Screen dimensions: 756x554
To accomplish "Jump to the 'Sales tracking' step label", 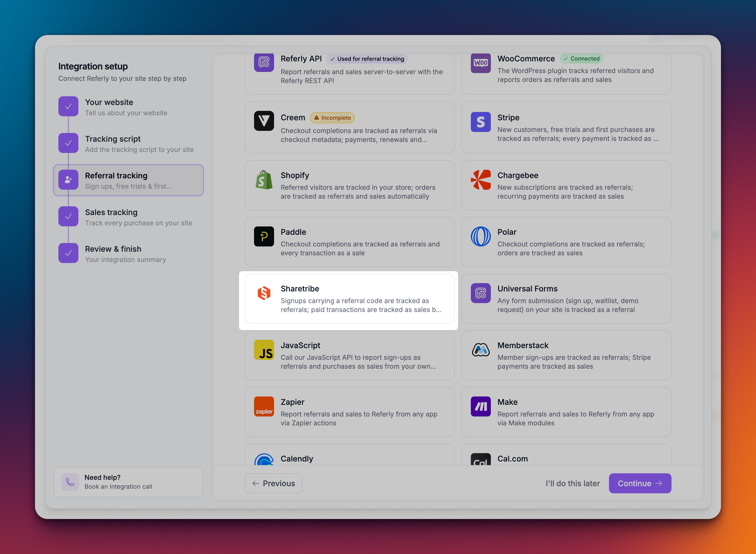I will pyautogui.click(x=111, y=212).
